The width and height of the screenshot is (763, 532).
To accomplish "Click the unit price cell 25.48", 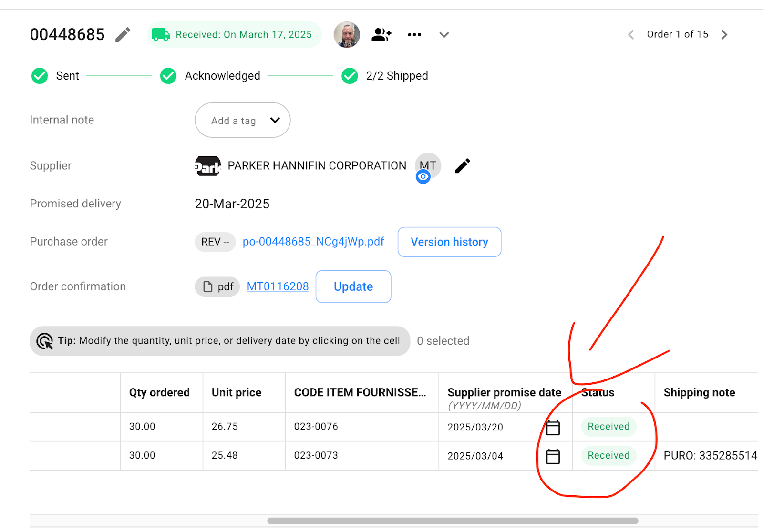I will [225, 456].
